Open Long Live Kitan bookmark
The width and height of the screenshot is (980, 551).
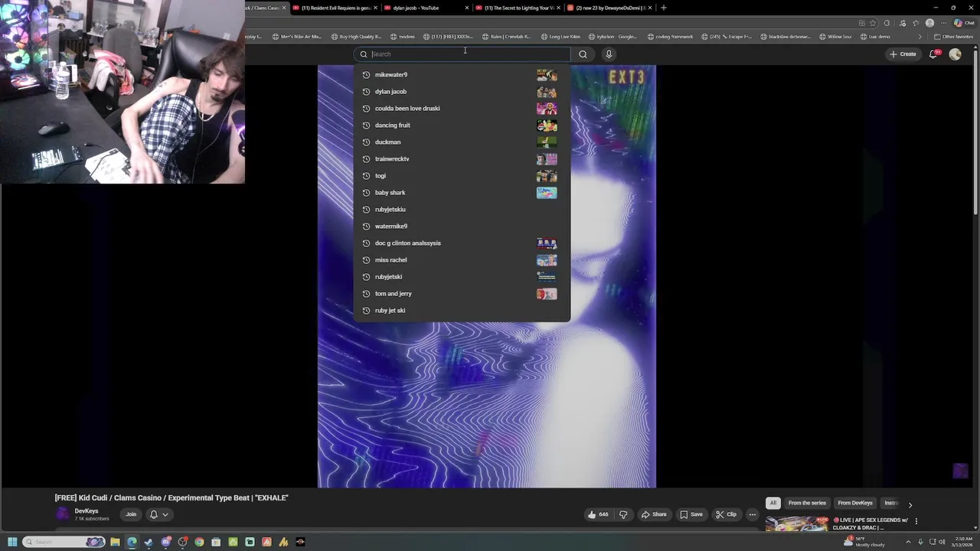(x=560, y=37)
